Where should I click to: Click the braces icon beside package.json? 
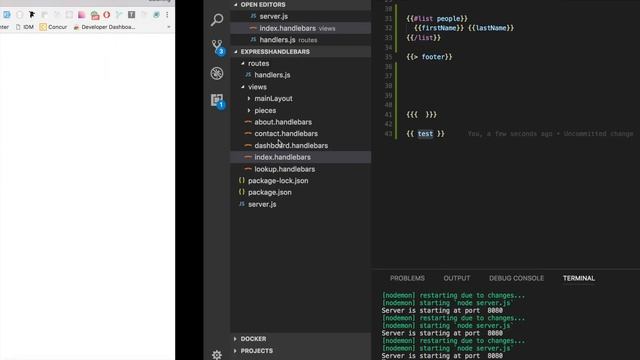242,192
